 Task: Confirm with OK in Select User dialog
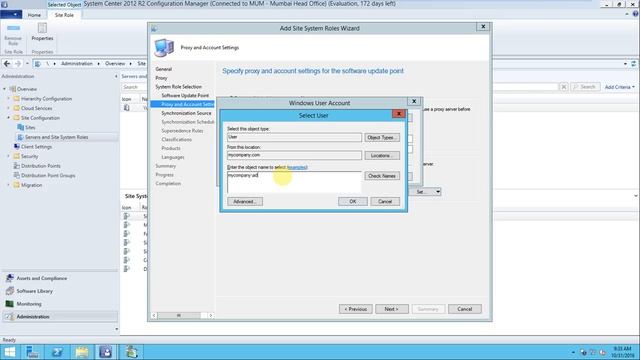tap(353, 202)
